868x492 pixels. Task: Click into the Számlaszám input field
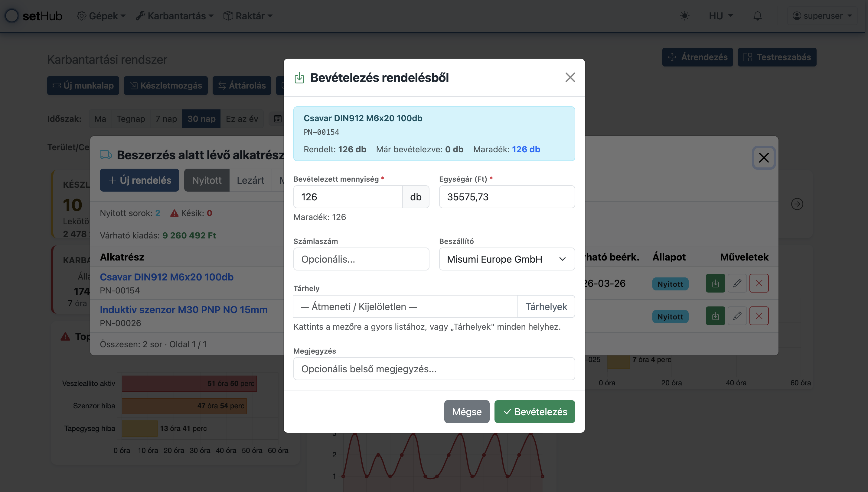pyautogui.click(x=361, y=259)
